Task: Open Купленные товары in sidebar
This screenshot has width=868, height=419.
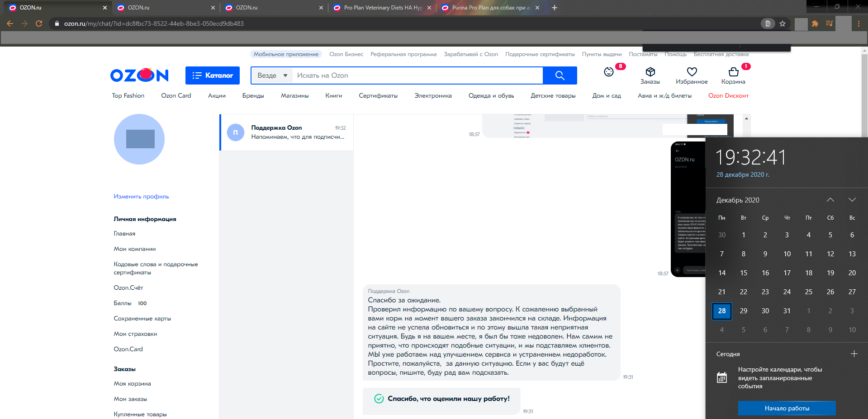Action: tap(140, 414)
